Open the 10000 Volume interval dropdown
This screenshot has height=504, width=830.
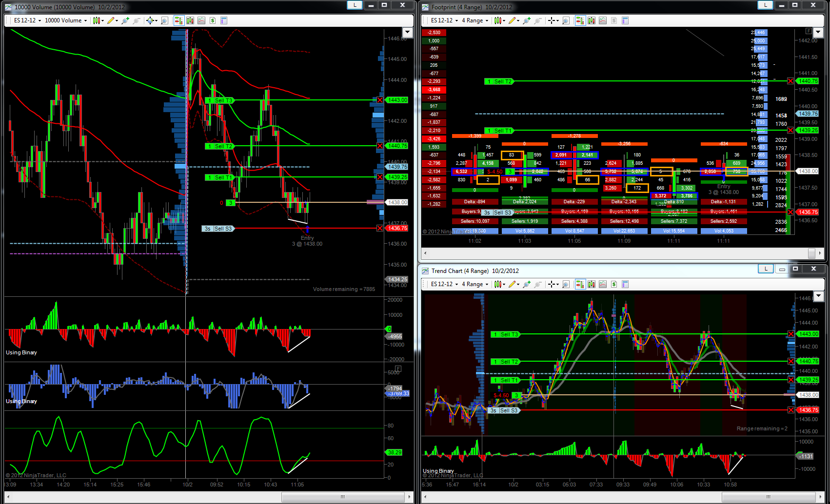pos(66,20)
